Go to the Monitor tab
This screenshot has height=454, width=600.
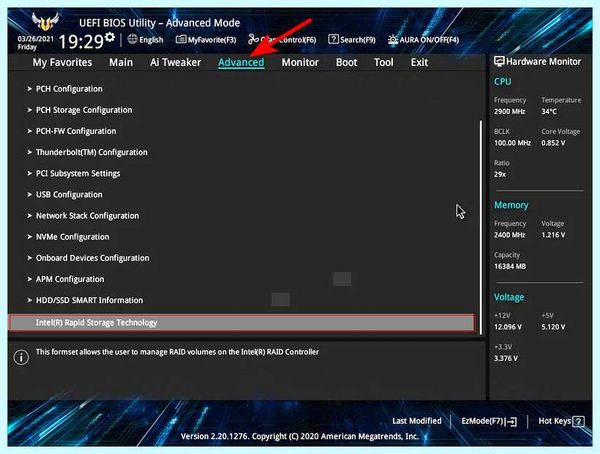(x=300, y=62)
